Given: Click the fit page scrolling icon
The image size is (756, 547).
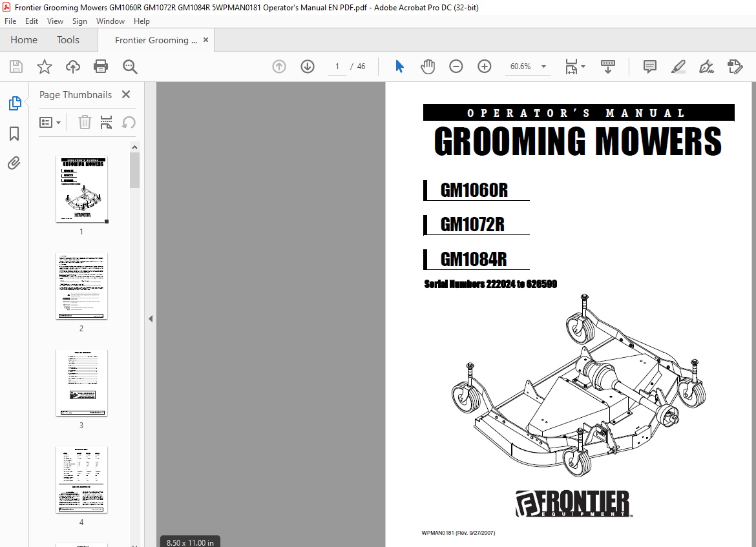Looking at the screenshot, I should click(571, 67).
